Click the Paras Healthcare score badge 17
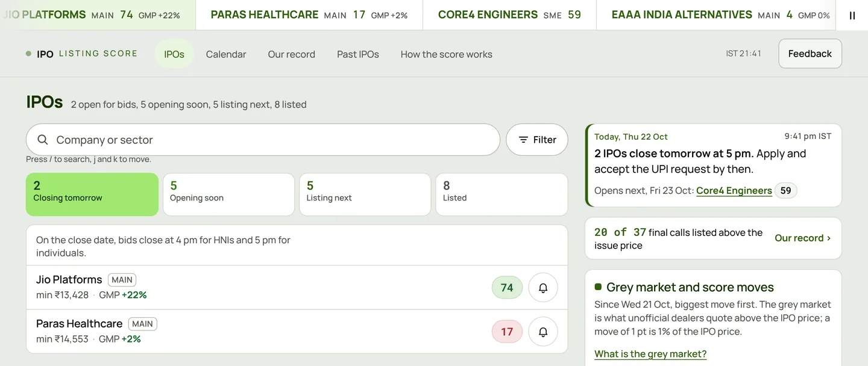 point(507,332)
